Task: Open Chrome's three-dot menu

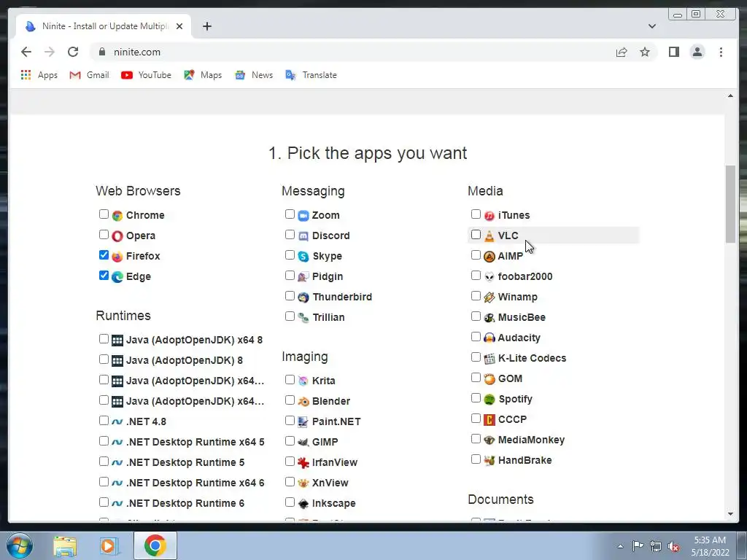Action: [721, 52]
